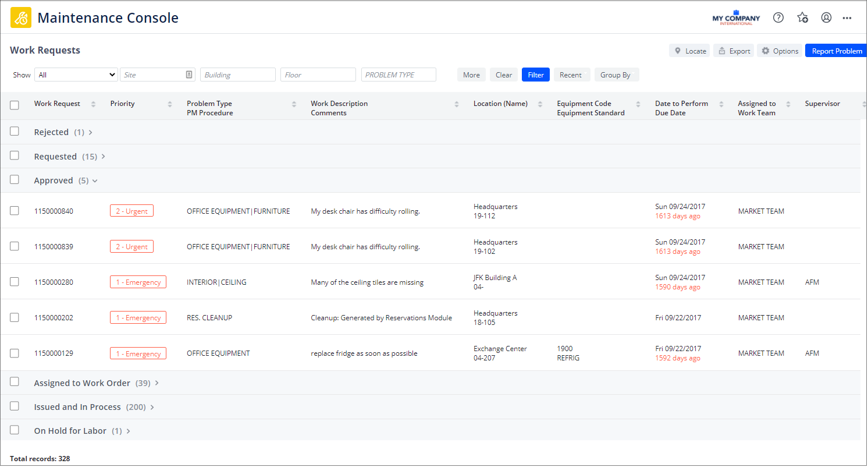Select checkbox for request 1150000129
The width and height of the screenshot is (868, 467).
pos(15,353)
